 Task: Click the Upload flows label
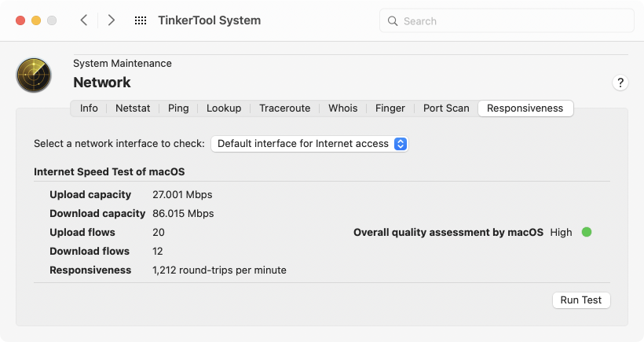click(x=82, y=232)
